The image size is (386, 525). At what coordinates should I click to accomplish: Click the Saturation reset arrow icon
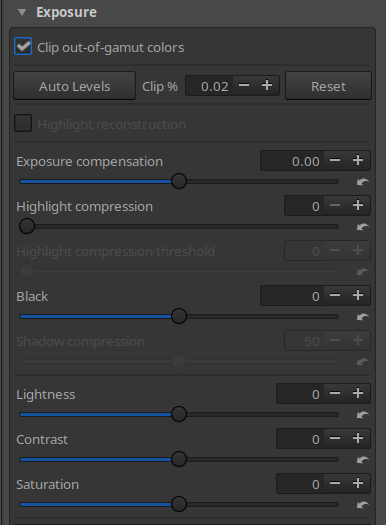[x=363, y=505]
